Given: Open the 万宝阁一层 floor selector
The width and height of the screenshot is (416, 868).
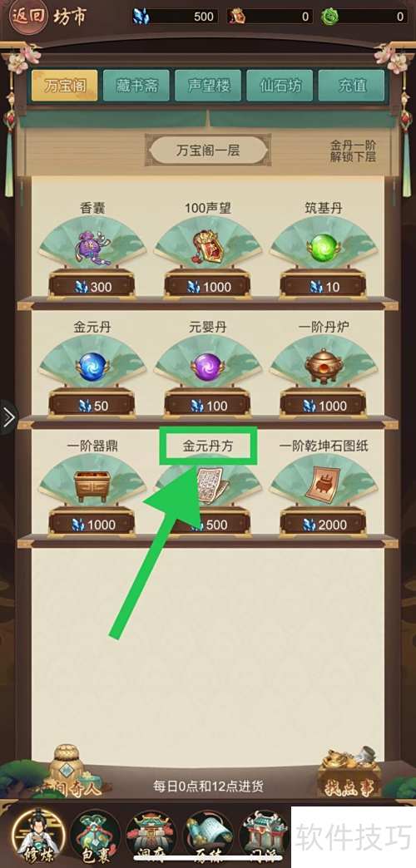Looking at the screenshot, I should coord(208,150).
